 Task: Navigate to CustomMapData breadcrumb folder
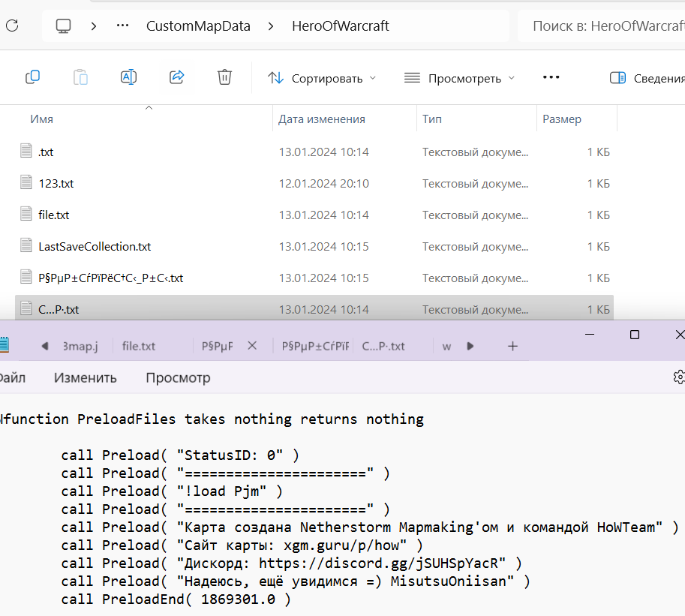pyautogui.click(x=198, y=26)
